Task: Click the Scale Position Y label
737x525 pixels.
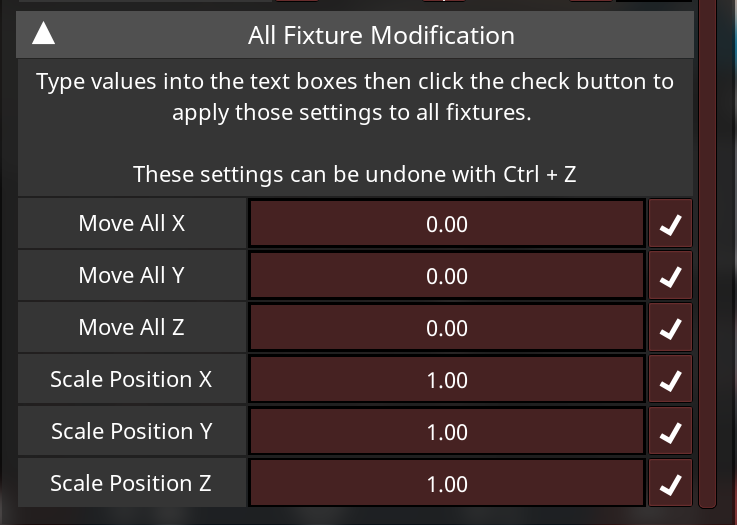Action: point(131,432)
